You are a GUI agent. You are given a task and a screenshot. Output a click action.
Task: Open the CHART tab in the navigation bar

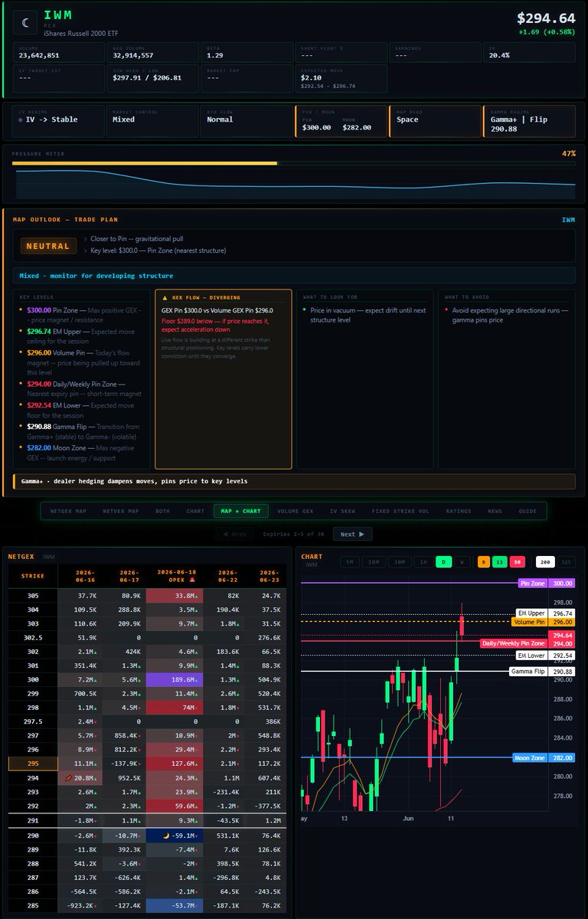pyautogui.click(x=195, y=511)
